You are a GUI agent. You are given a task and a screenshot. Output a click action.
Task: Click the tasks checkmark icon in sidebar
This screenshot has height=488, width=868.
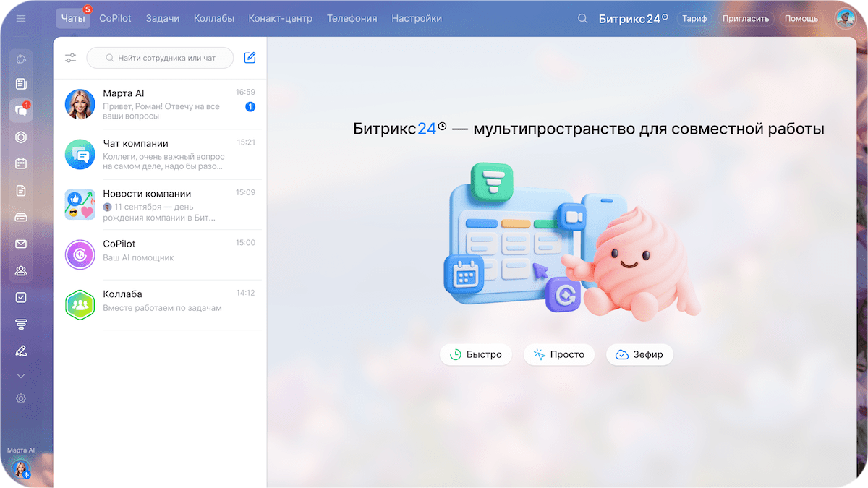click(x=21, y=297)
